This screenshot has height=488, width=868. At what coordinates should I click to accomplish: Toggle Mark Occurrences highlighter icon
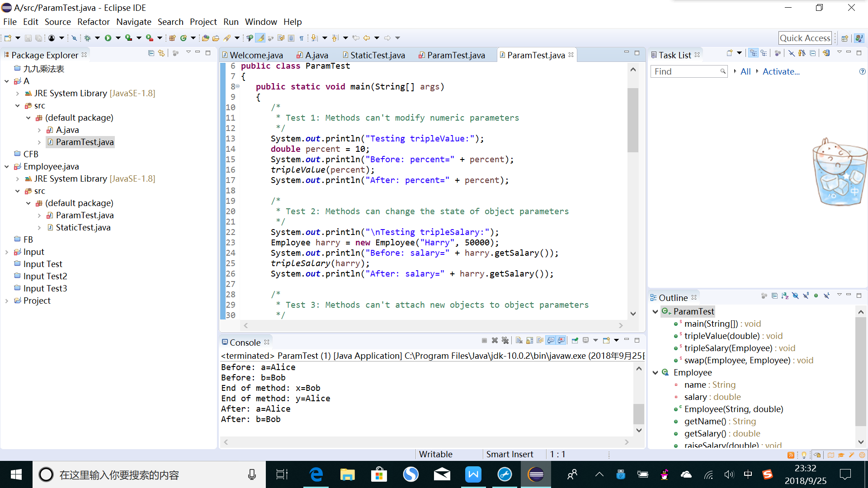pyautogui.click(x=260, y=38)
